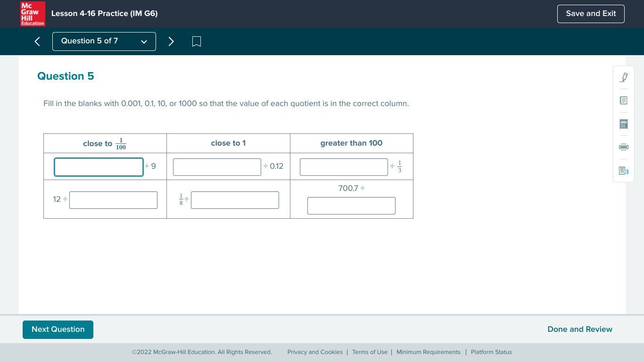This screenshot has width=644, height=362.
Task: Bookmark this question
Action: [197, 41]
